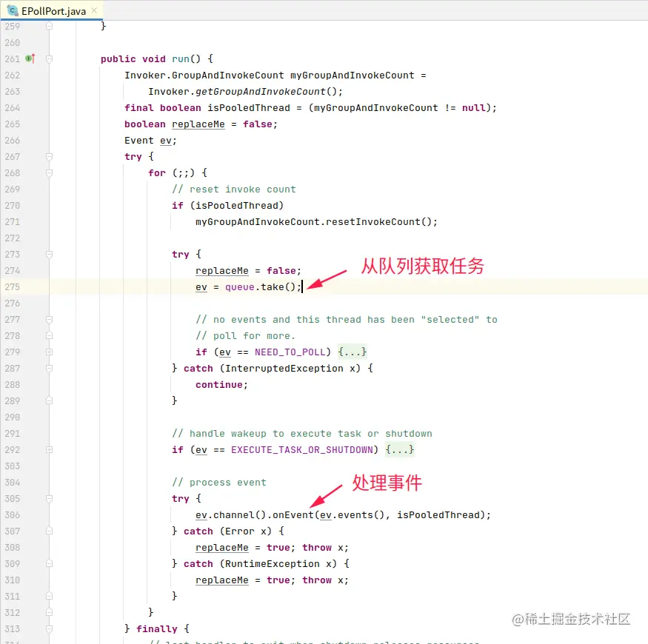
Task: Click 'queue' field reference on line 275
Action: click(x=240, y=287)
